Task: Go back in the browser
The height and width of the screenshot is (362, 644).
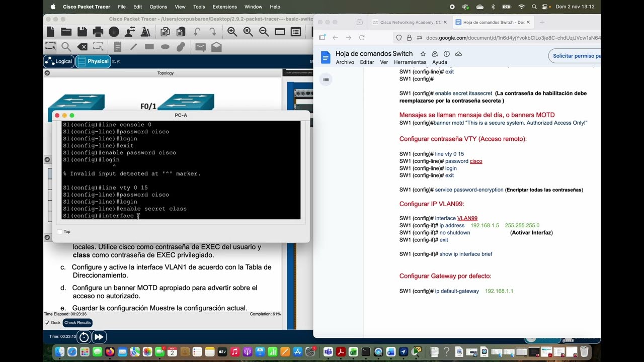Action: [x=335, y=38]
